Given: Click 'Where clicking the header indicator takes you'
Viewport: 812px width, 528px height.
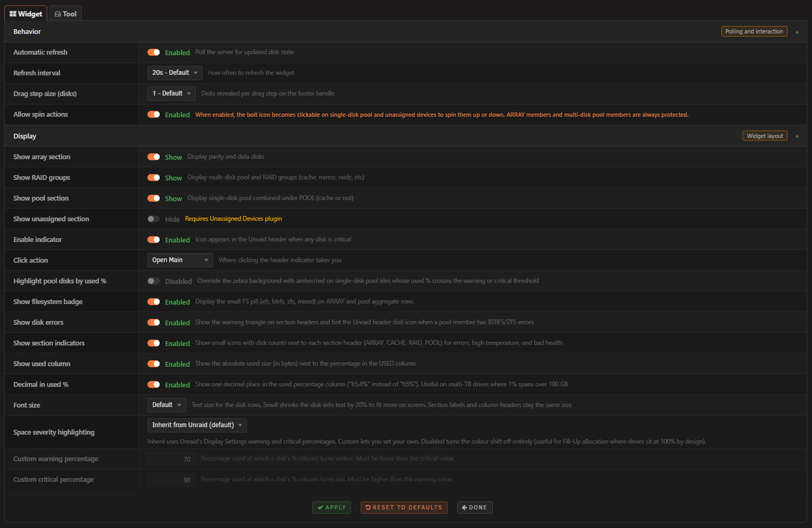Looking at the screenshot, I should click(x=280, y=260).
